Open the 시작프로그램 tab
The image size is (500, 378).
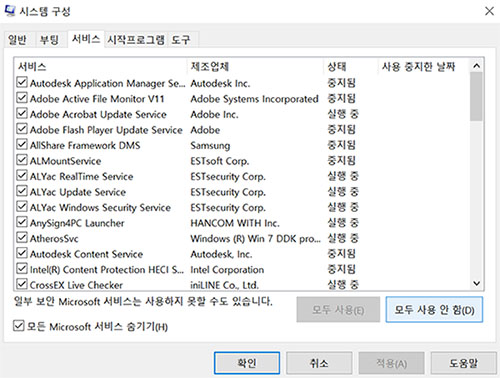(x=136, y=40)
